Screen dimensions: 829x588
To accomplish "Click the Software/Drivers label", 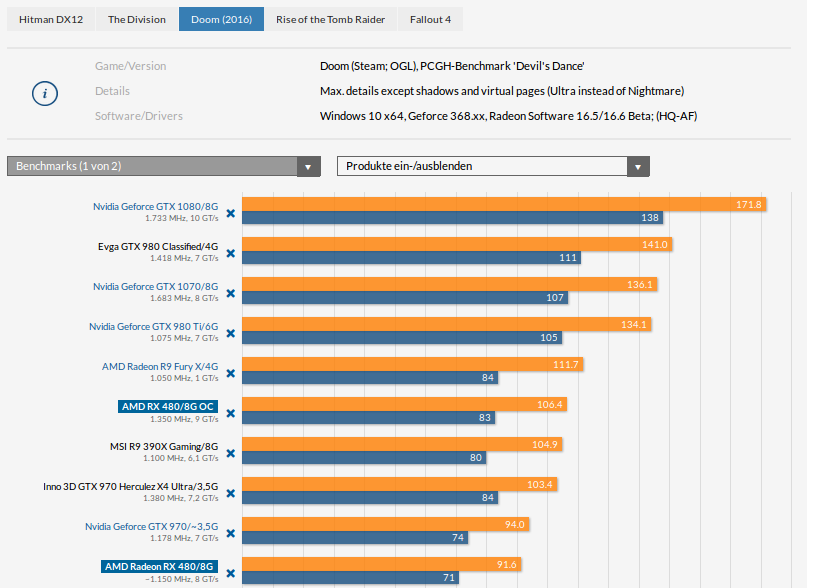I will pyautogui.click(x=139, y=116).
